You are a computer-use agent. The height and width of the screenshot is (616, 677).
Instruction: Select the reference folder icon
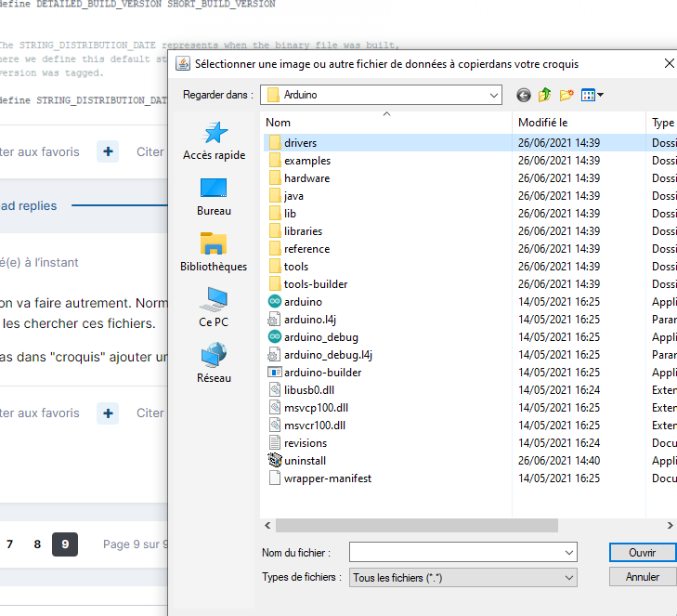(275, 249)
